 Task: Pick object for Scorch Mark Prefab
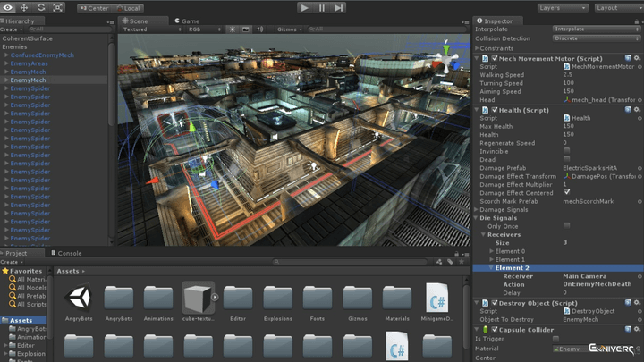pos(640,201)
